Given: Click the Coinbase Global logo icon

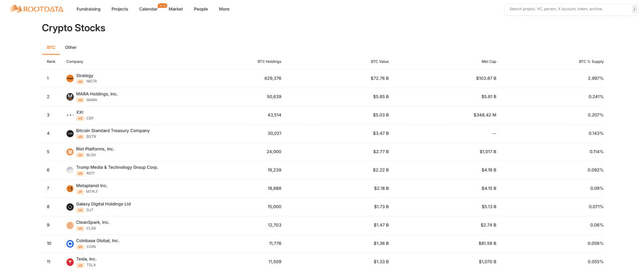Looking at the screenshot, I should [x=70, y=243].
